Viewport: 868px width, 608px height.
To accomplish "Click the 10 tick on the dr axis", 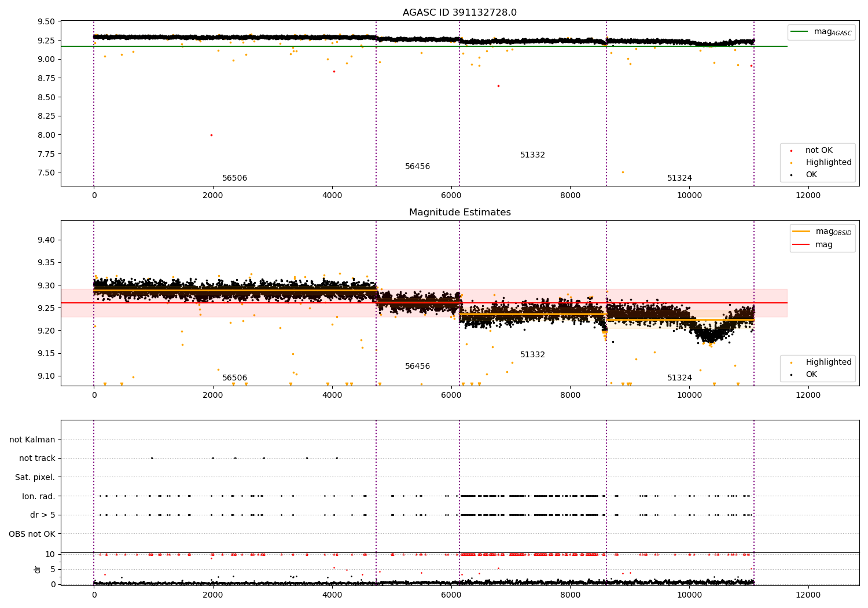I will coord(50,554).
